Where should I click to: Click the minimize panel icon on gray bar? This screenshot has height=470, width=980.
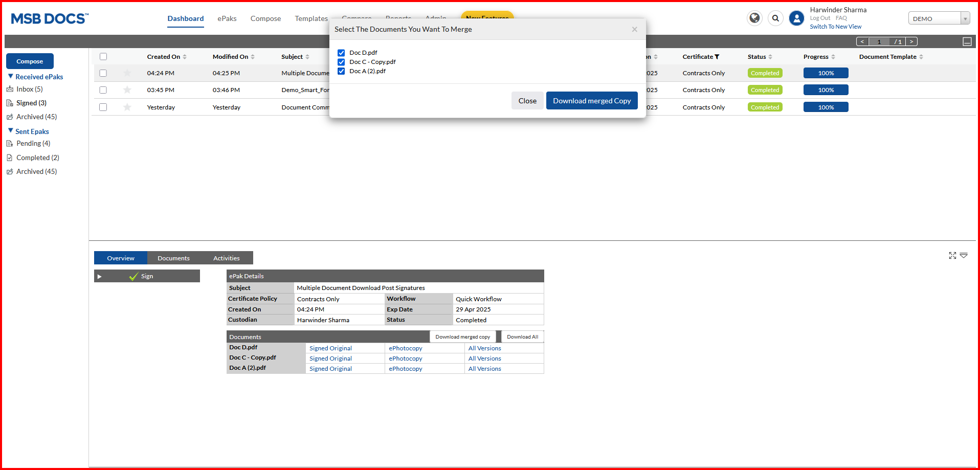(967, 42)
